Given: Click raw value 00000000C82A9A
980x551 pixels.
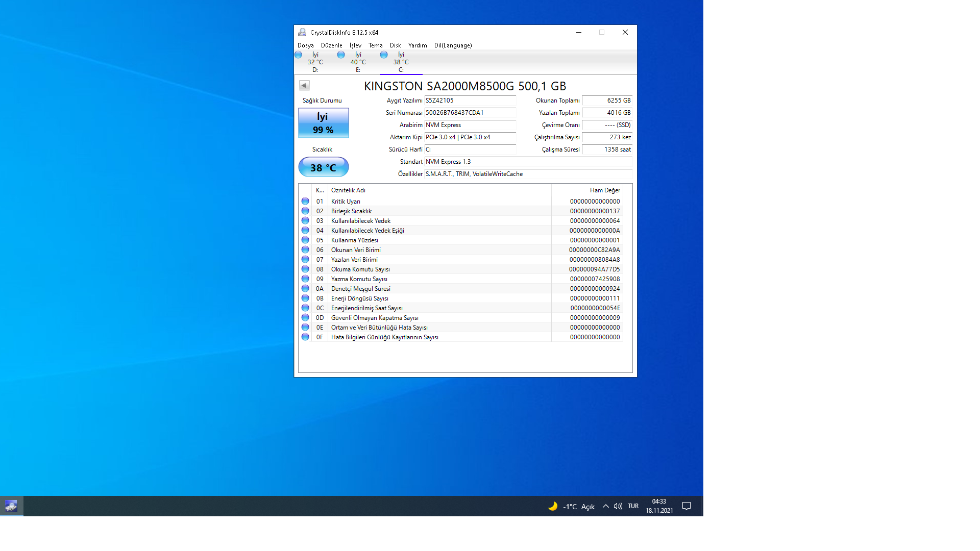Looking at the screenshot, I should [x=594, y=250].
